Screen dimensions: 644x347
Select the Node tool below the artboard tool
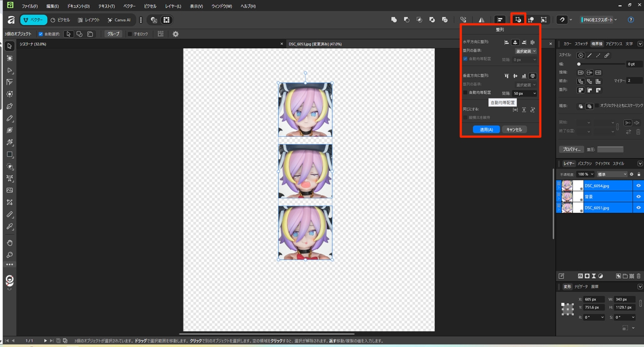coord(10,70)
